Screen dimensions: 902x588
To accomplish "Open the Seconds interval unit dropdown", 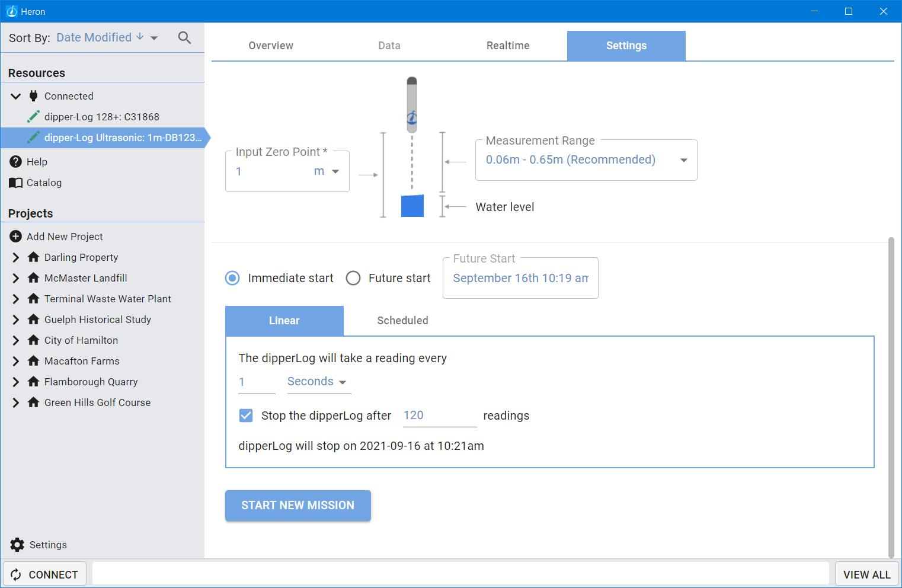I will [319, 382].
